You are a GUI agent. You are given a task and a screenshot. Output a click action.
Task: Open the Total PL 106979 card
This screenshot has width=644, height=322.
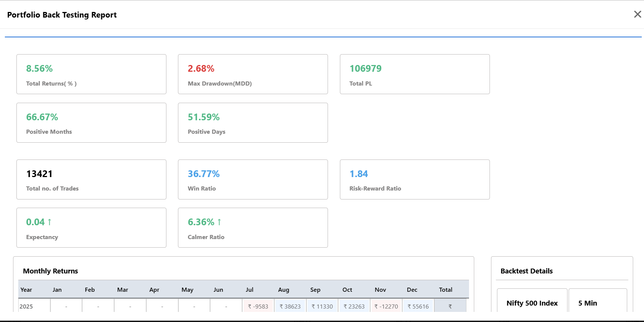tap(415, 74)
